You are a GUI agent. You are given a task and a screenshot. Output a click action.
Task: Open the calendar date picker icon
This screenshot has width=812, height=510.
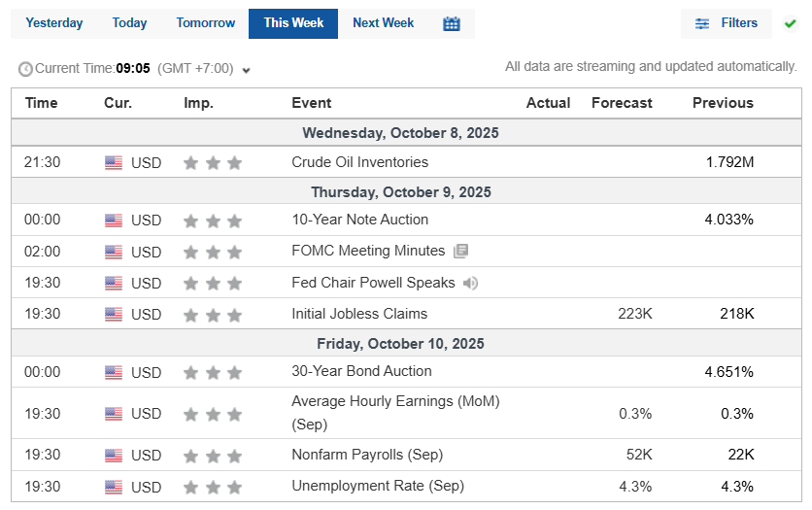[452, 23]
